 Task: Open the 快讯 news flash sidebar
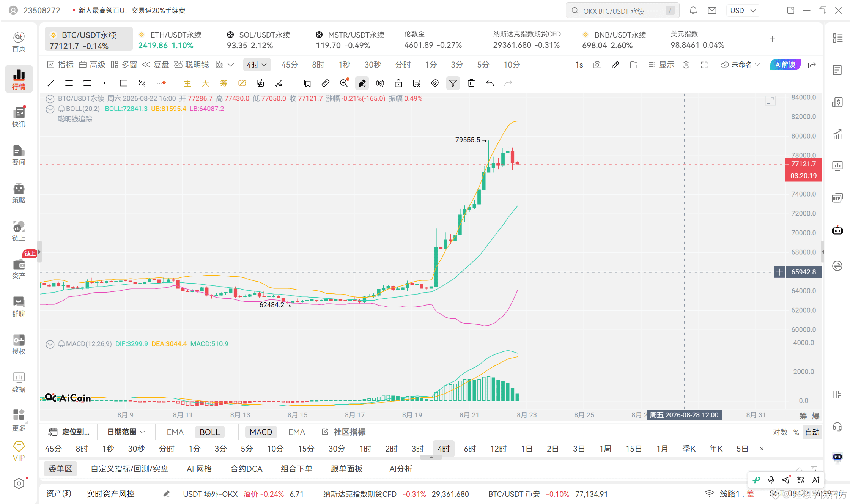(x=19, y=117)
